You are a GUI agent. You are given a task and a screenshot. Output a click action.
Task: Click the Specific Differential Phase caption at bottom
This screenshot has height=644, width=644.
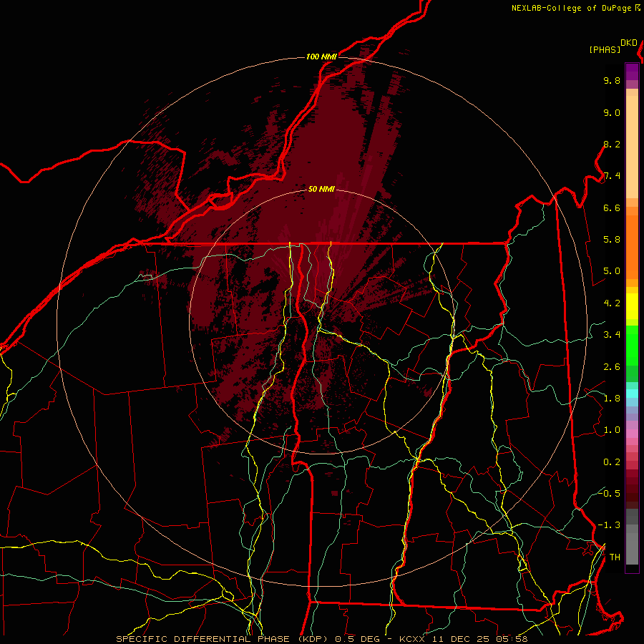click(321, 639)
